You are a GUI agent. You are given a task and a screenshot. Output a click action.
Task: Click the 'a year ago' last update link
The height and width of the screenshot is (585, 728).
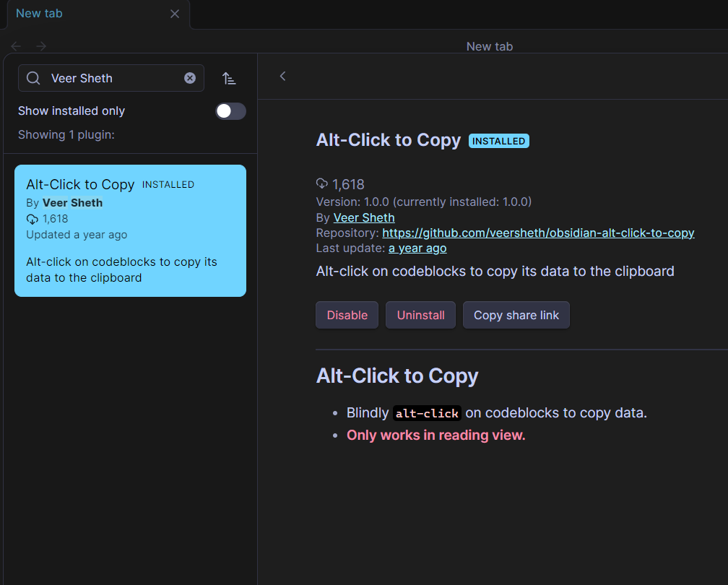pos(417,248)
